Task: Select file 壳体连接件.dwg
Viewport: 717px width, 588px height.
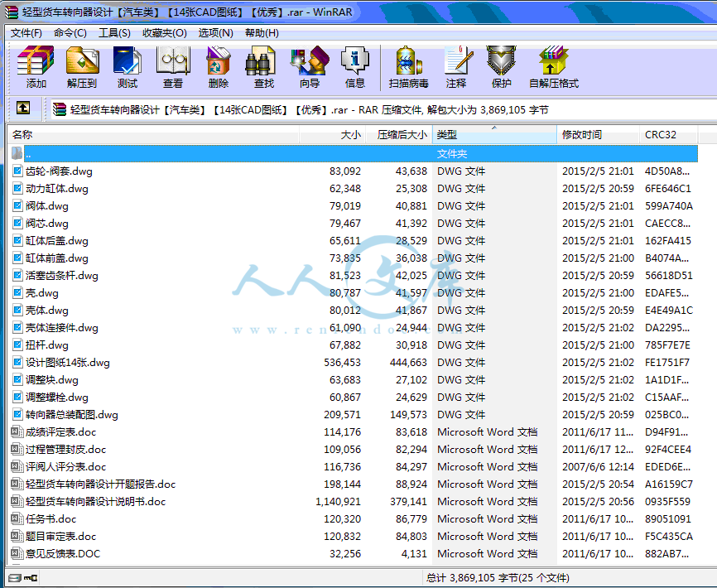Action: pos(62,328)
